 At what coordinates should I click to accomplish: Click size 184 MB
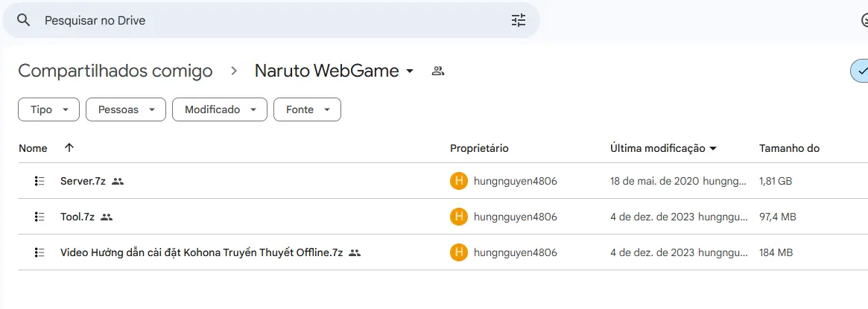coord(776,252)
